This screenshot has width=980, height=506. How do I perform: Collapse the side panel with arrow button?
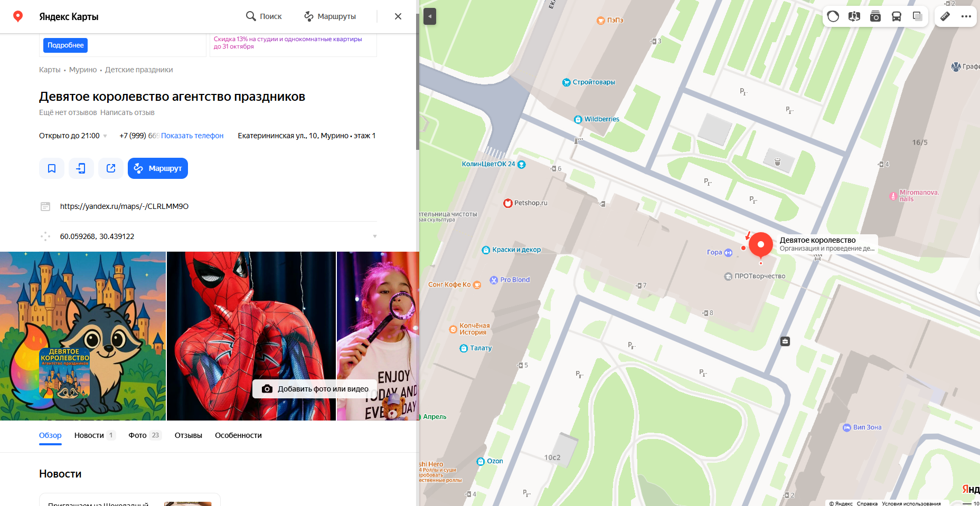430,16
